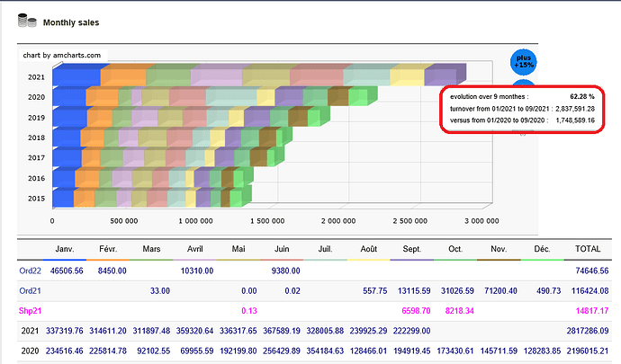Click the 2020 December value 128283.85
Viewport: 621px width, 364px height.
[542, 351]
